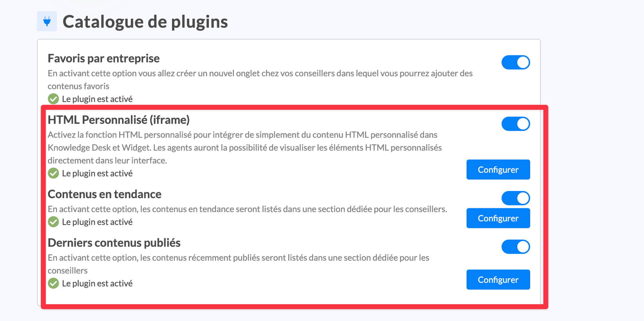This screenshot has width=644, height=321.
Task: Disable the Favoris par entreprise toggle
Action: [x=516, y=62]
